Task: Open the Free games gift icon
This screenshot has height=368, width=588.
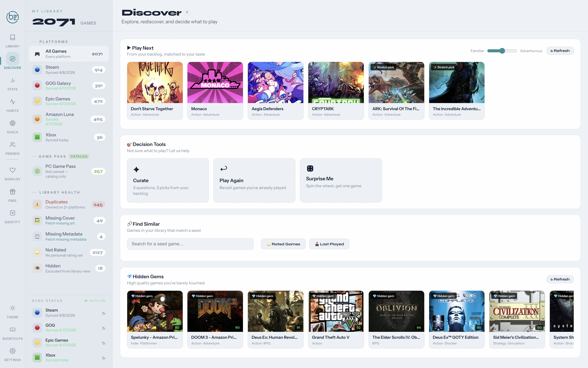Action: [12, 192]
